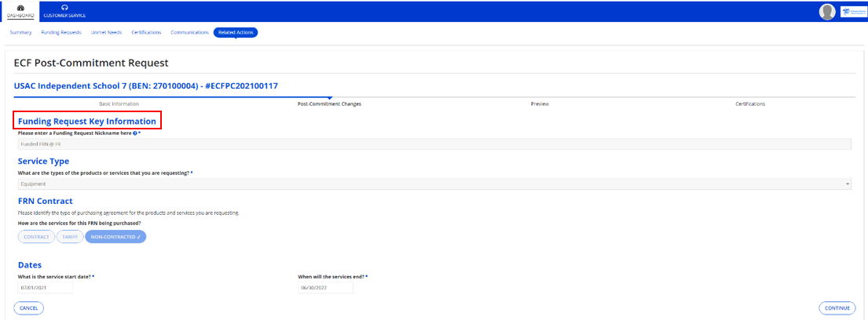Viewport: 868px width, 320px height.
Task: Open Customer Service headset icon
Action: pos(64,7)
